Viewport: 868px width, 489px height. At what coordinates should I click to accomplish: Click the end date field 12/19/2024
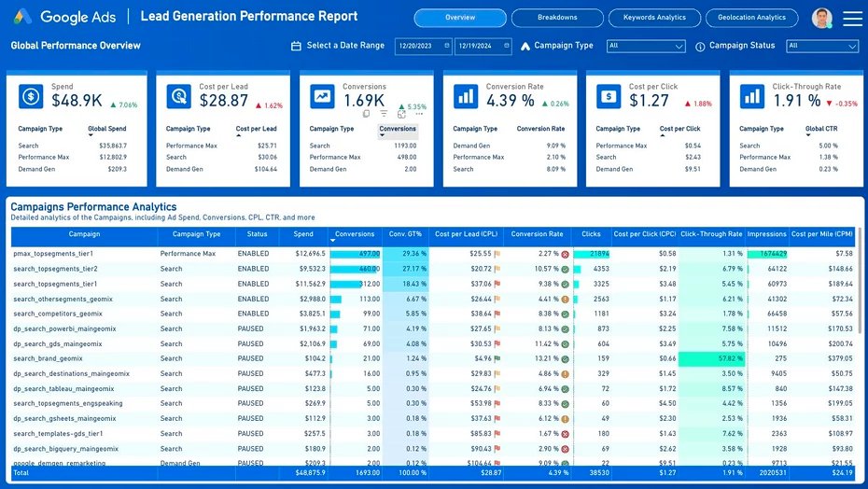tap(483, 46)
